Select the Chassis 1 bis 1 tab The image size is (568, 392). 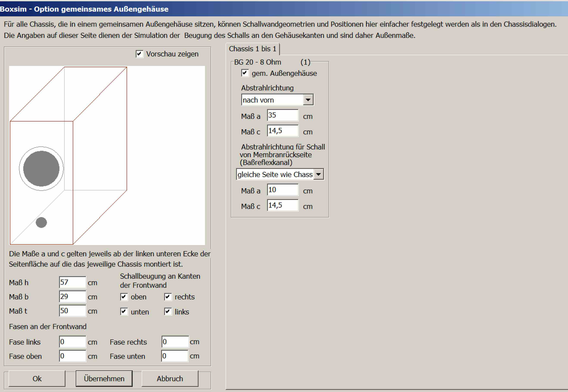click(253, 49)
